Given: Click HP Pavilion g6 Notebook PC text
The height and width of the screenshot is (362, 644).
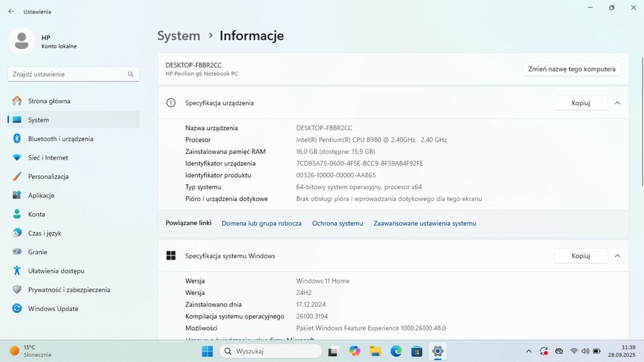Looking at the screenshot, I should click(x=202, y=73).
